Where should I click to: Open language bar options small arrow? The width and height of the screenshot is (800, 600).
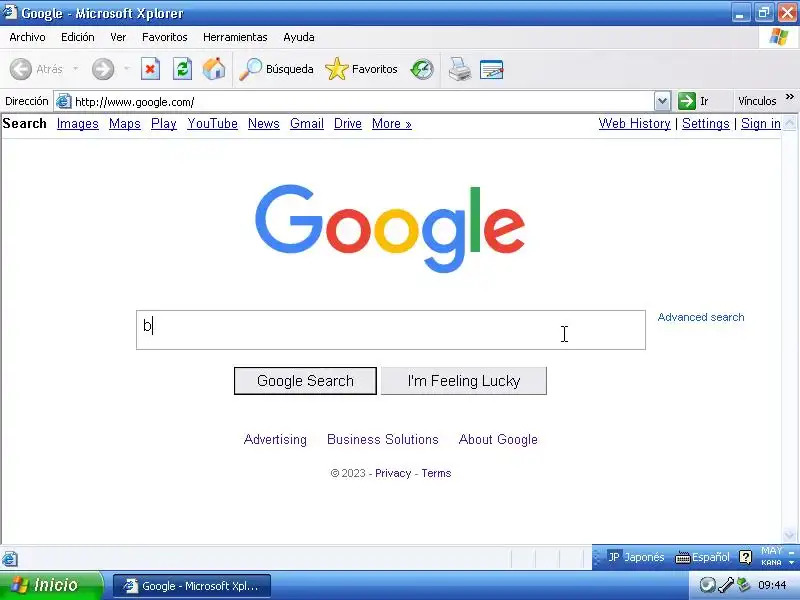pyautogui.click(x=791, y=562)
